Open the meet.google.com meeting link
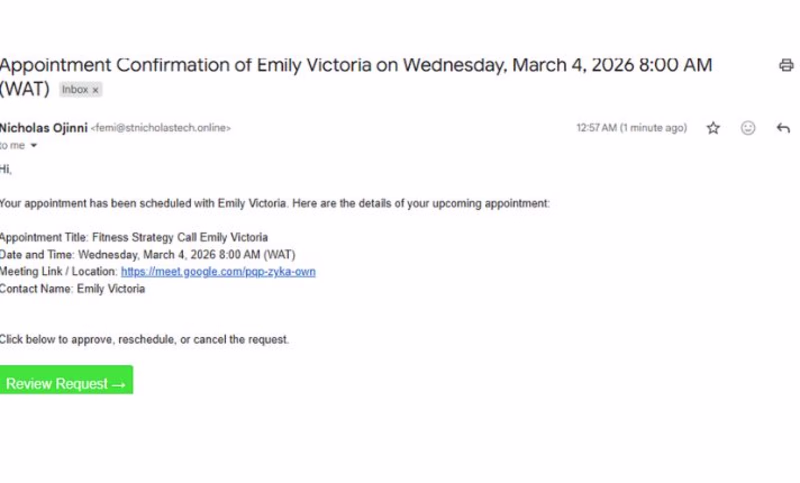 tap(218, 271)
